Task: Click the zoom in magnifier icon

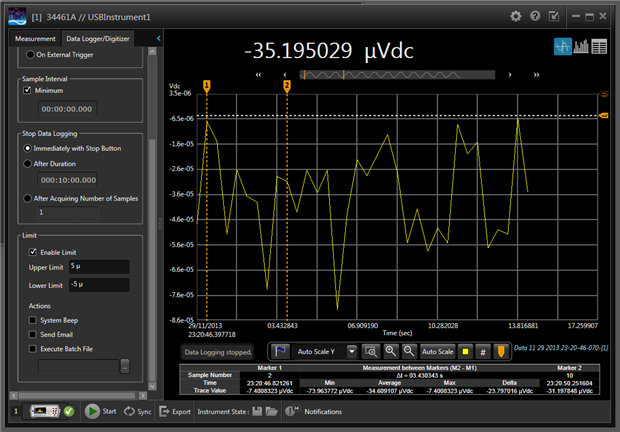Action: [389, 352]
